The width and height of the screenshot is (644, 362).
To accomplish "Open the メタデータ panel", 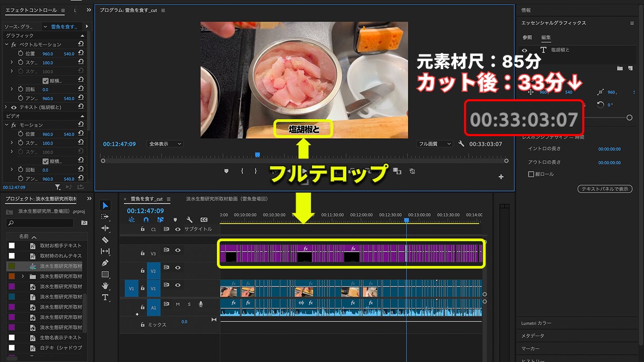I will 533,336.
